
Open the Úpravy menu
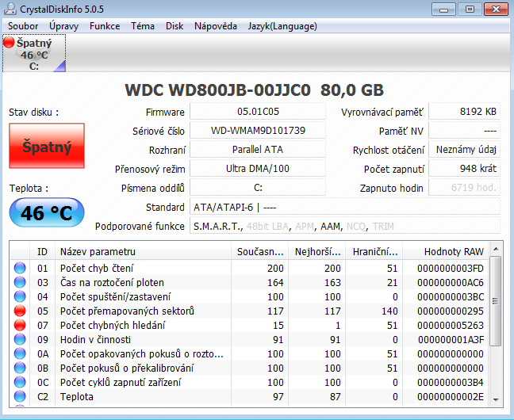point(63,26)
